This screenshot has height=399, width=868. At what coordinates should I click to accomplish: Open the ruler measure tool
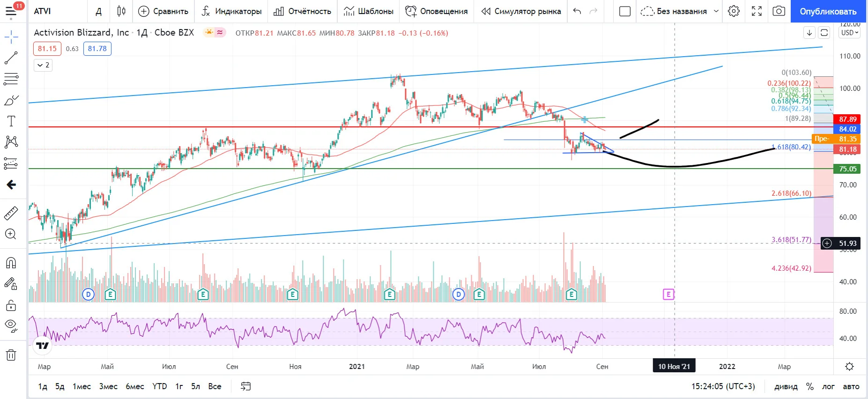(x=11, y=214)
